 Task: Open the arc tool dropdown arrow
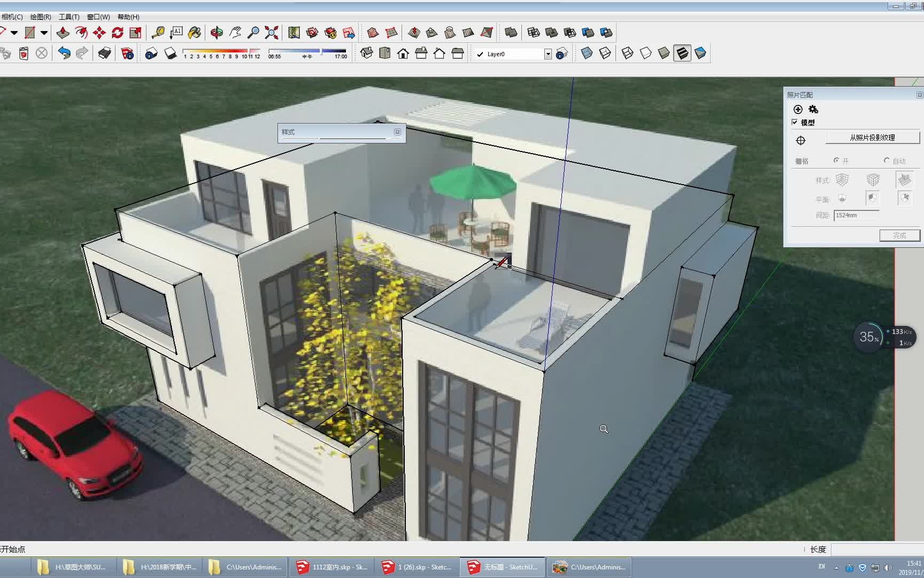pos(14,32)
